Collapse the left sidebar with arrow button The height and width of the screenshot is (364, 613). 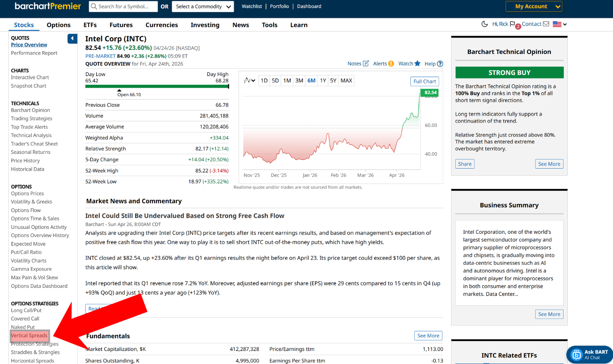tap(72, 39)
